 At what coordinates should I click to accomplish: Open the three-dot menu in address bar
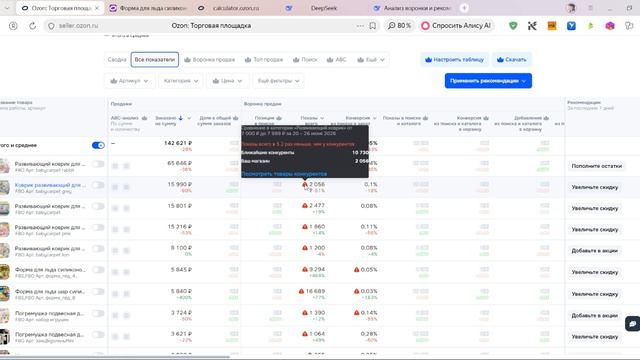[x=360, y=26]
